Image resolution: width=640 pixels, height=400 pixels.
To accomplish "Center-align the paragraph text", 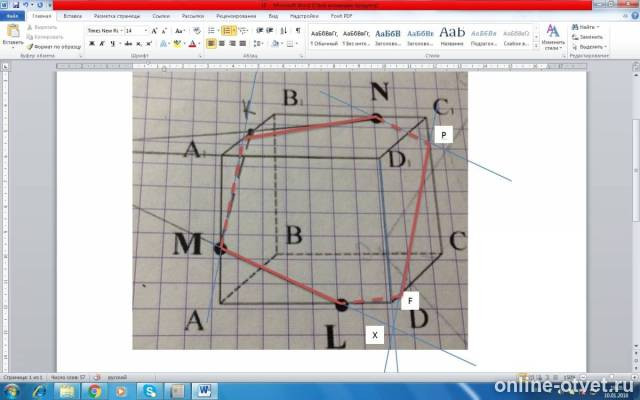I will 222,44.
